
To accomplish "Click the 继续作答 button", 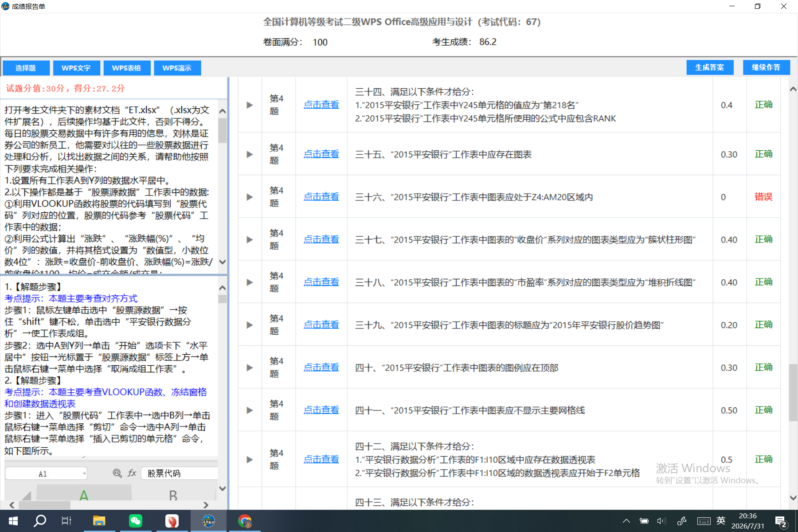I will 766,67.
